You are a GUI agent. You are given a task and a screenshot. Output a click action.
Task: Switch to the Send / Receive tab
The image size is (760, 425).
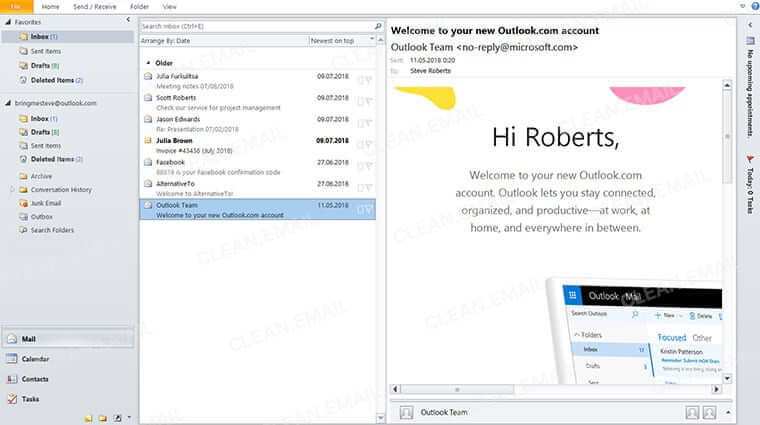point(95,7)
